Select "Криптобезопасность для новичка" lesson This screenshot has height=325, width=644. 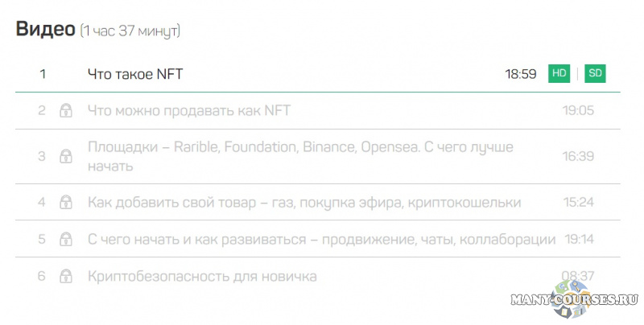(202, 277)
